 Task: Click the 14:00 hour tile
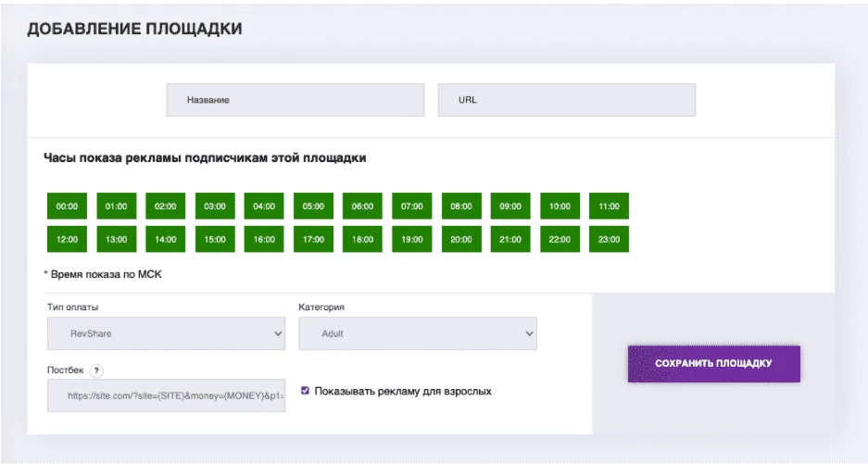pos(166,239)
